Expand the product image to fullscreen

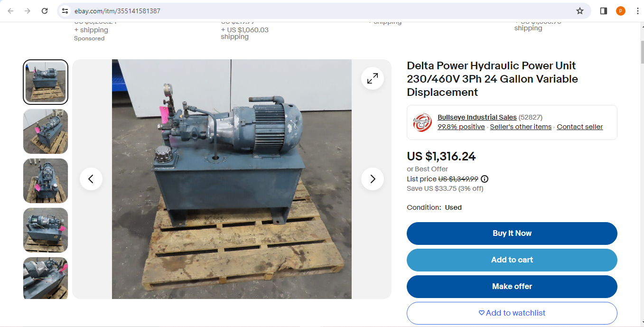[x=373, y=78]
